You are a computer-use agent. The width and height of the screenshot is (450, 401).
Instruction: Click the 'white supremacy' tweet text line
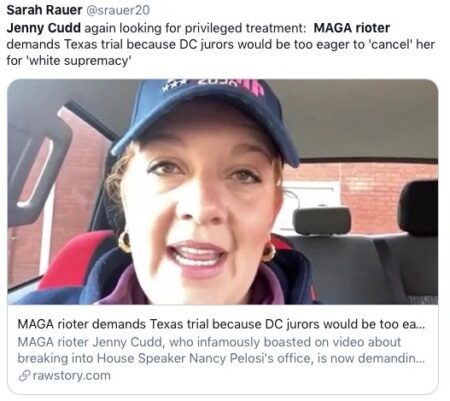point(68,61)
